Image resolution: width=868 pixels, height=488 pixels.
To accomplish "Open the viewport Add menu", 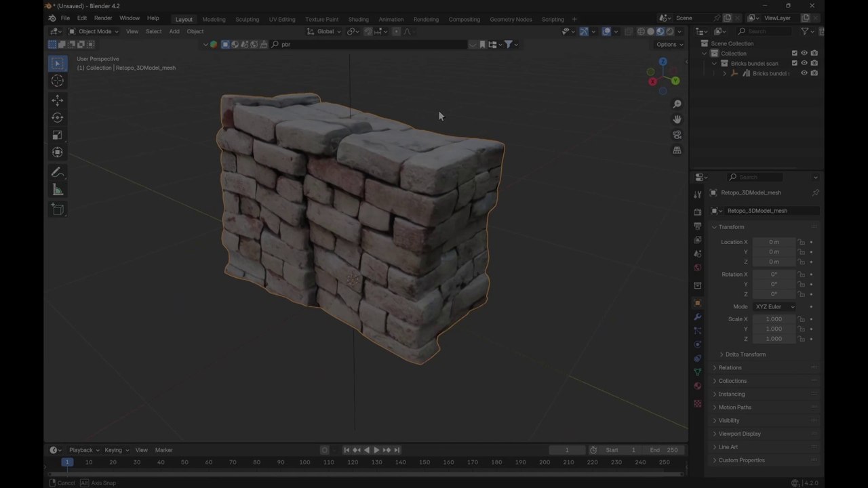I will pos(174,31).
